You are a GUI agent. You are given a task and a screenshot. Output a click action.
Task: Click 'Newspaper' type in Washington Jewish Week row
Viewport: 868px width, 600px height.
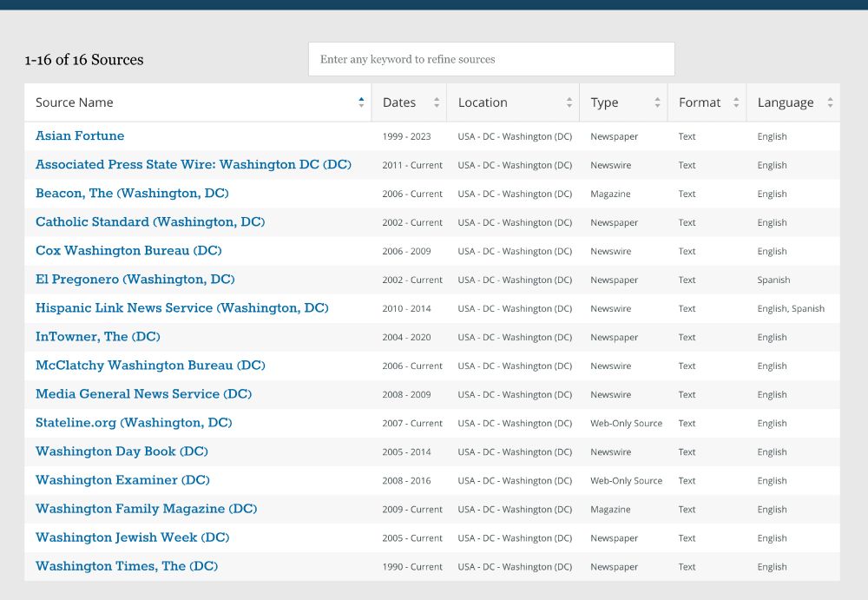(614, 538)
